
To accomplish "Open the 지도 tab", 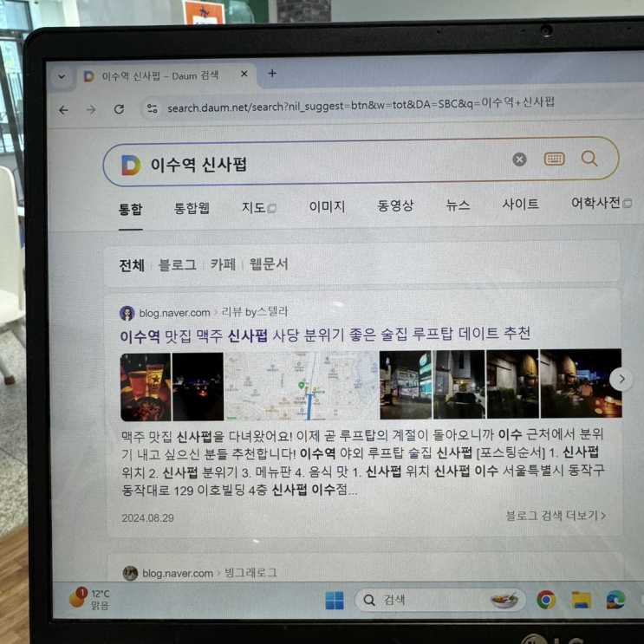I will [258, 207].
